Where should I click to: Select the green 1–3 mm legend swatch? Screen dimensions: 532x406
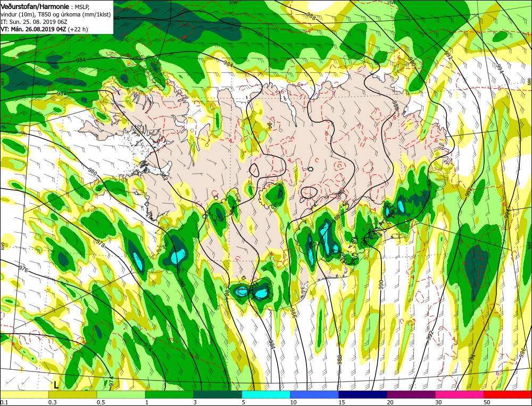pyautogui.click(x=169, y=394)
